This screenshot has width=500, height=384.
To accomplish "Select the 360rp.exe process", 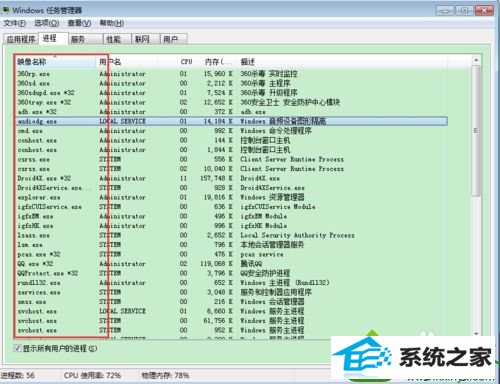I will click(231, 74).
